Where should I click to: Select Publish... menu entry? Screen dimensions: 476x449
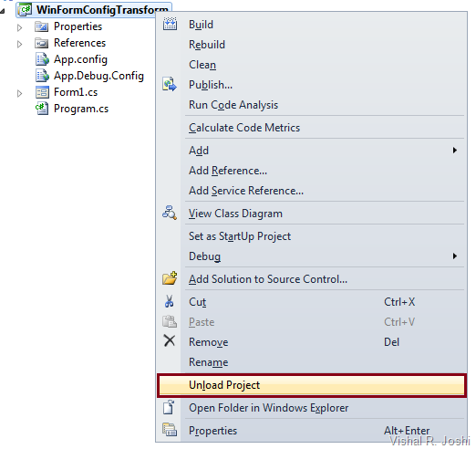312,85
